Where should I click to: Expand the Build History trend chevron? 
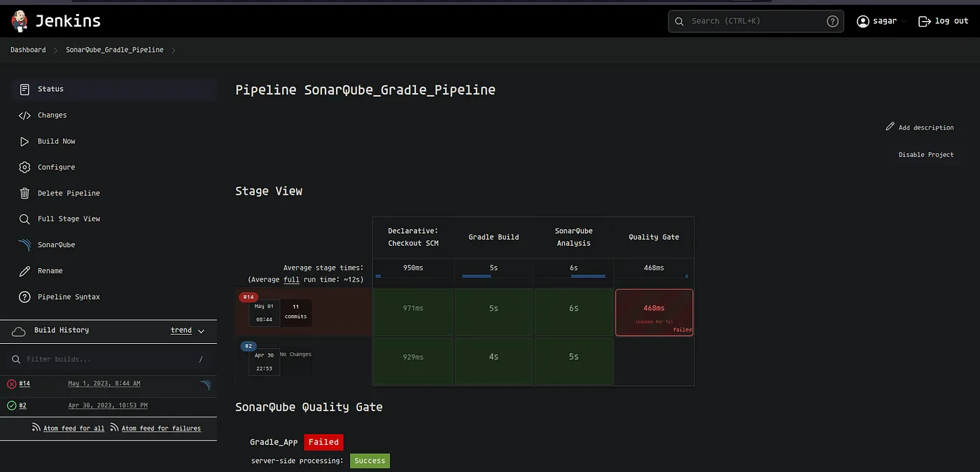click(201, 331)
